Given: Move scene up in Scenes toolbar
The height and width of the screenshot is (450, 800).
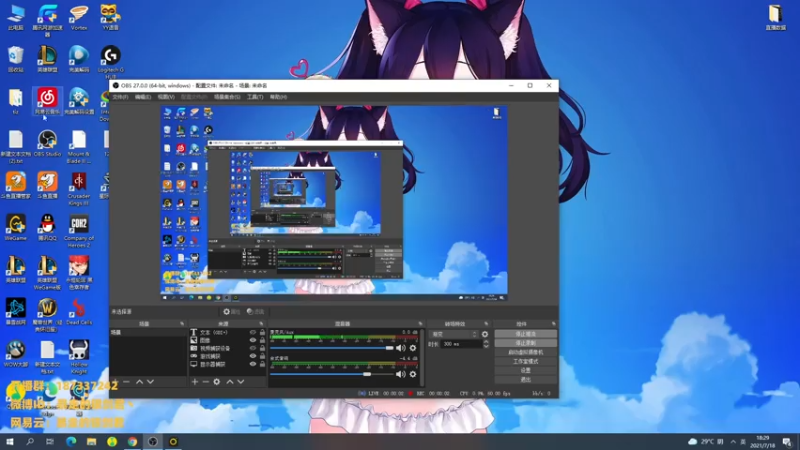Looking at the screenshot, I should 139,382.
